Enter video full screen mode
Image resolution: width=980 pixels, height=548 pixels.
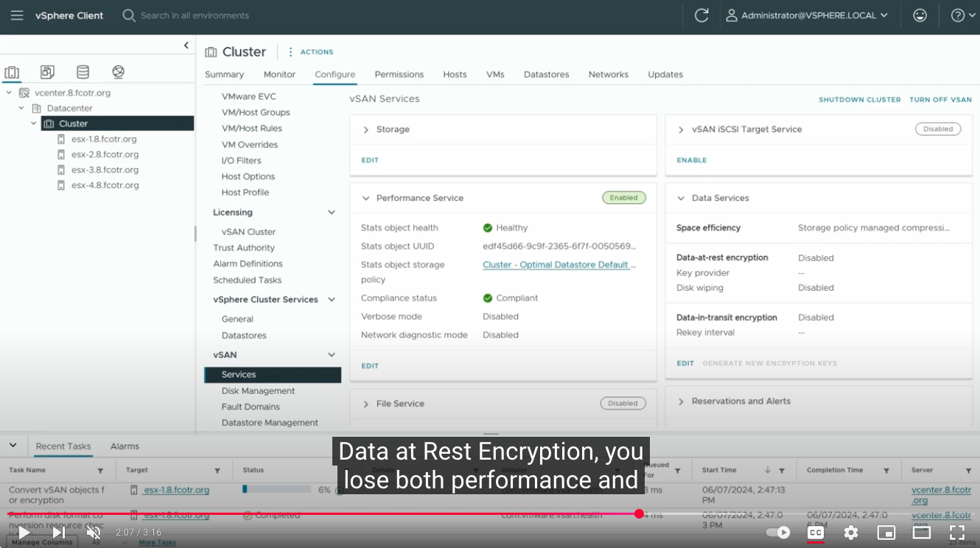(x=957, y=533)
